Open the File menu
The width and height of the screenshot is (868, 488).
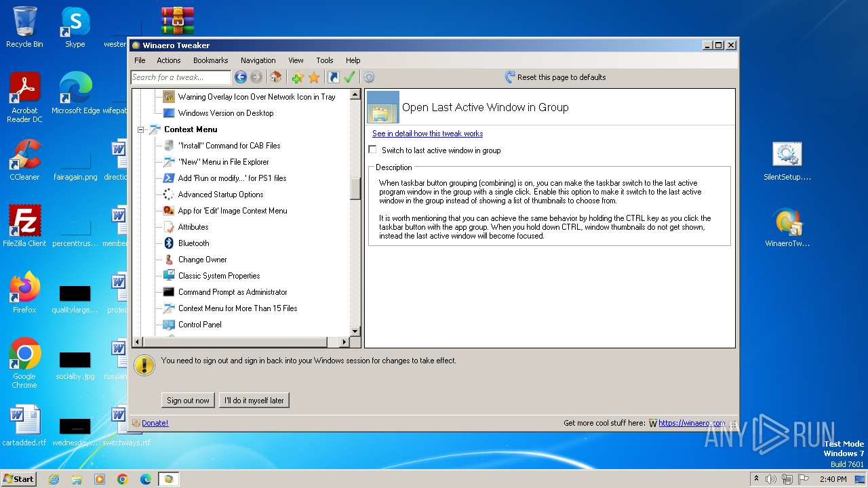tap(140, 60)
